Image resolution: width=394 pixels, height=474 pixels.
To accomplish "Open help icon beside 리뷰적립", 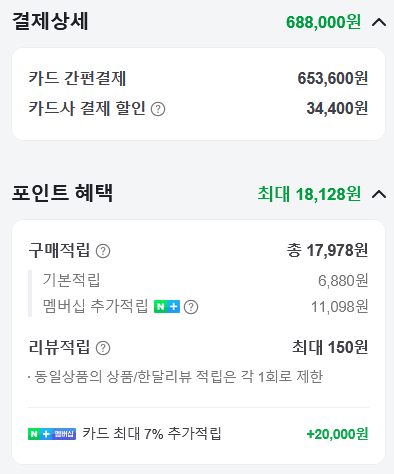I will (103, 348).
